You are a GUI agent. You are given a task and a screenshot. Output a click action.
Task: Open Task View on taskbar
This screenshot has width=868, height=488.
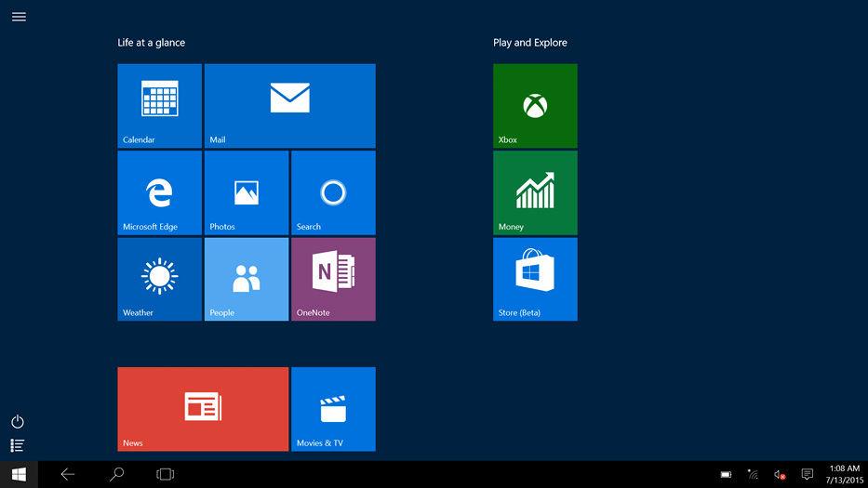coord(165,474)
